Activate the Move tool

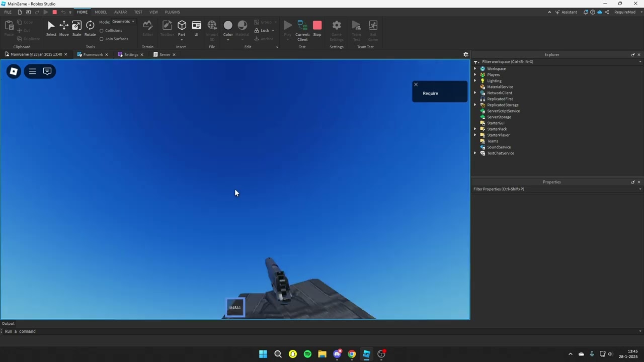point(64,29)
